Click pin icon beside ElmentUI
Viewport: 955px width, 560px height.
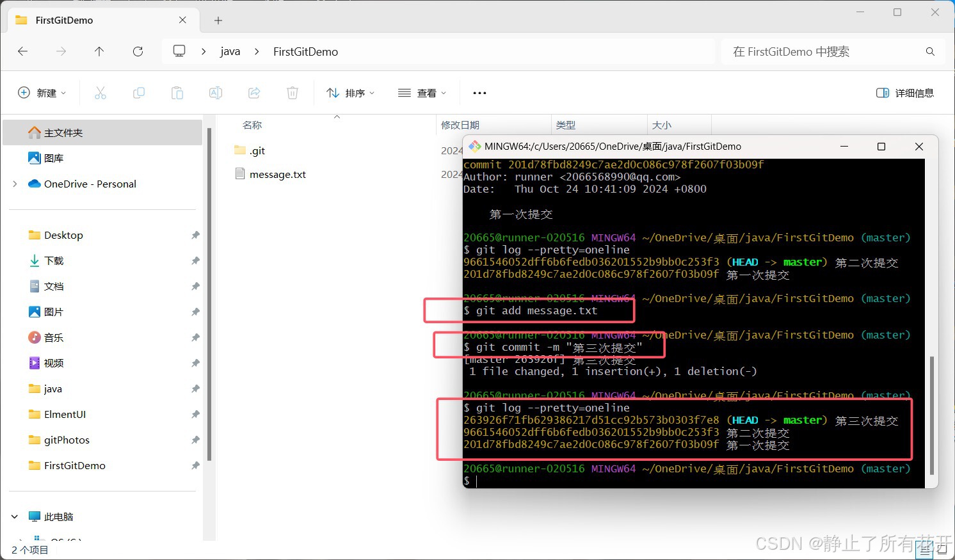coord(195,414)
